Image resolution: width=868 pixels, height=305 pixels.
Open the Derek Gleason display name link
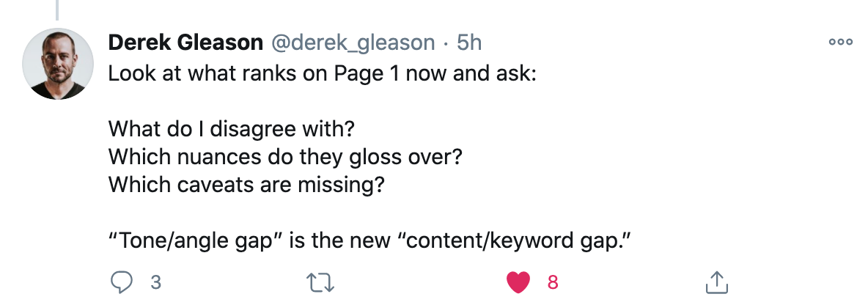185,43
